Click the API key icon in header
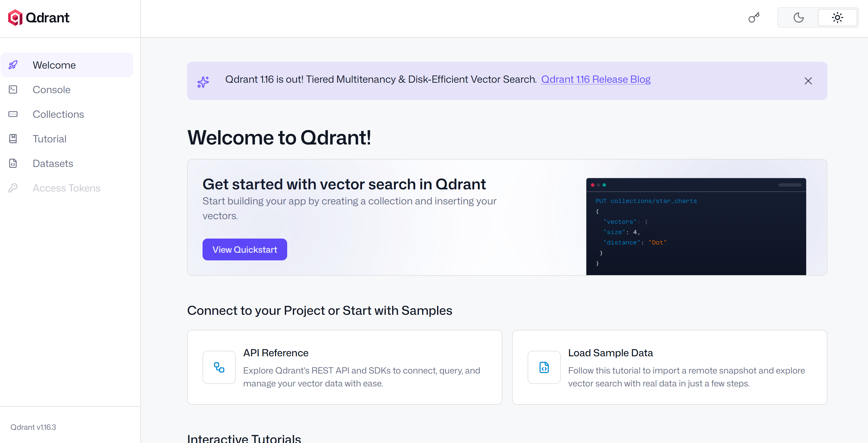The width and height of the screenshot is (868, 443). (x=754, y=18)
